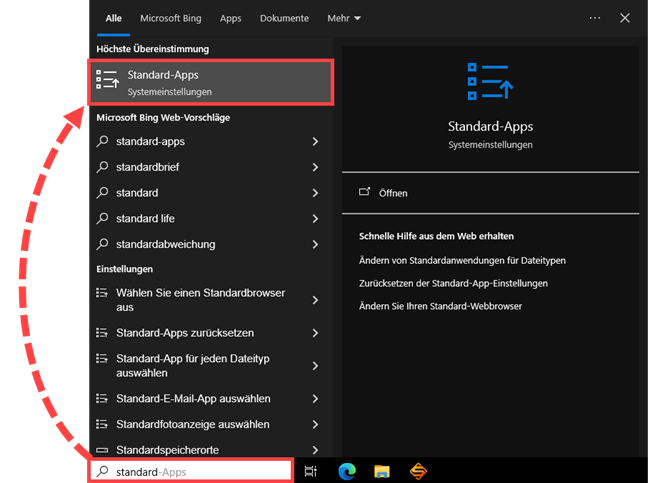Expand the 'standardabweichung' suggestion chevron
This screenshot has width=650, height=483.
(x=315, y=244)
